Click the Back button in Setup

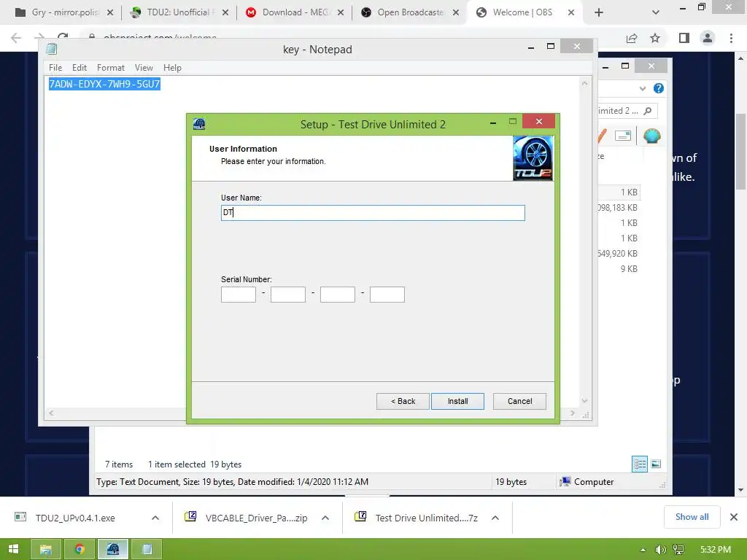403,402
